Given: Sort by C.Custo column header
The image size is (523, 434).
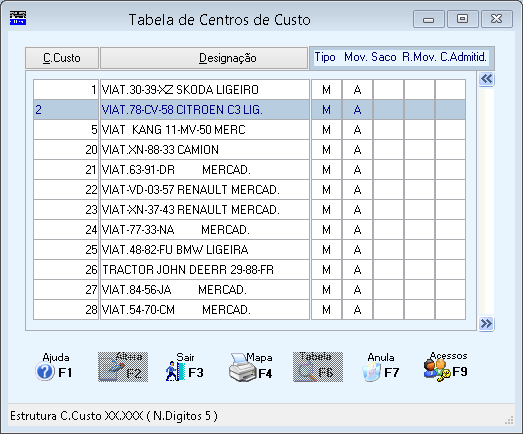Looking at the screenshot, I should click(62, 58).
